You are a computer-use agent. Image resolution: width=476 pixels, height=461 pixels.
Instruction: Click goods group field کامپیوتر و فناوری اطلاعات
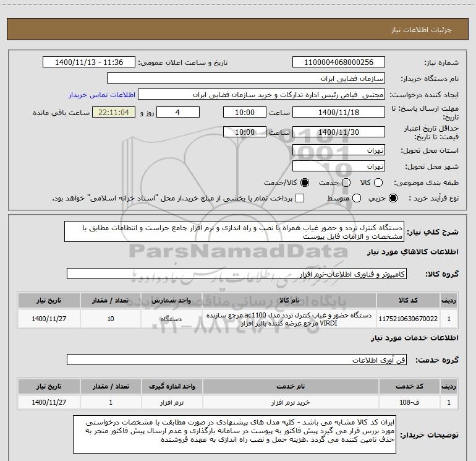point(237,274)
